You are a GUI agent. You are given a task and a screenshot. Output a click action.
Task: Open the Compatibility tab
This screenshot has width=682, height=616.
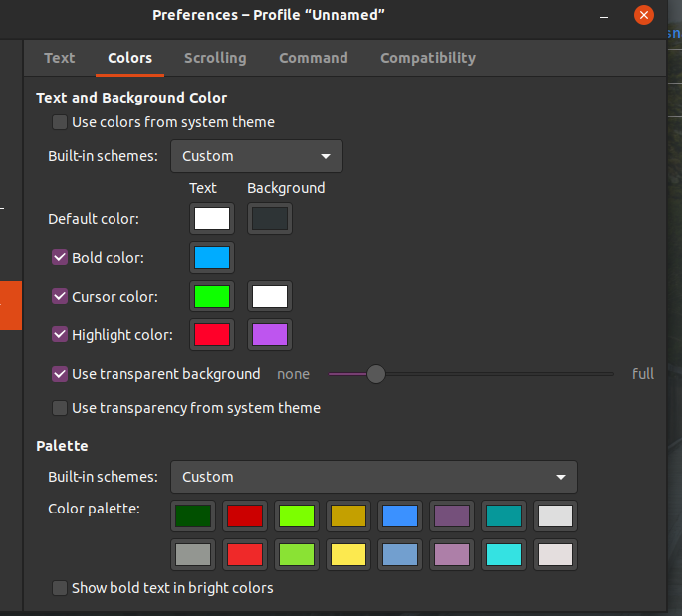(428, 58)
